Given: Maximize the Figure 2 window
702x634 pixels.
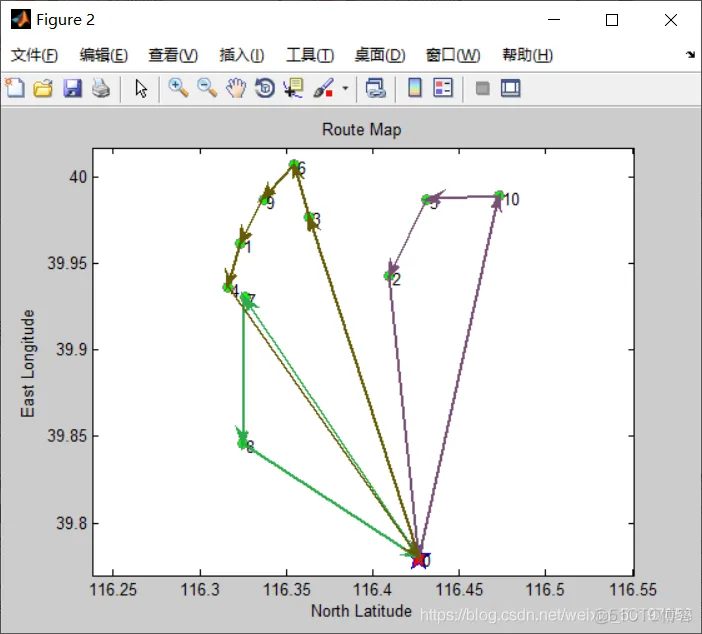Looking at the screenshot, I should [x=612, y=20].
